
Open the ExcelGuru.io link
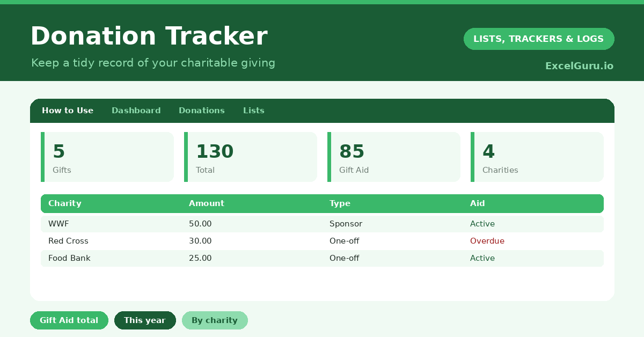click(x=579, y=66)
